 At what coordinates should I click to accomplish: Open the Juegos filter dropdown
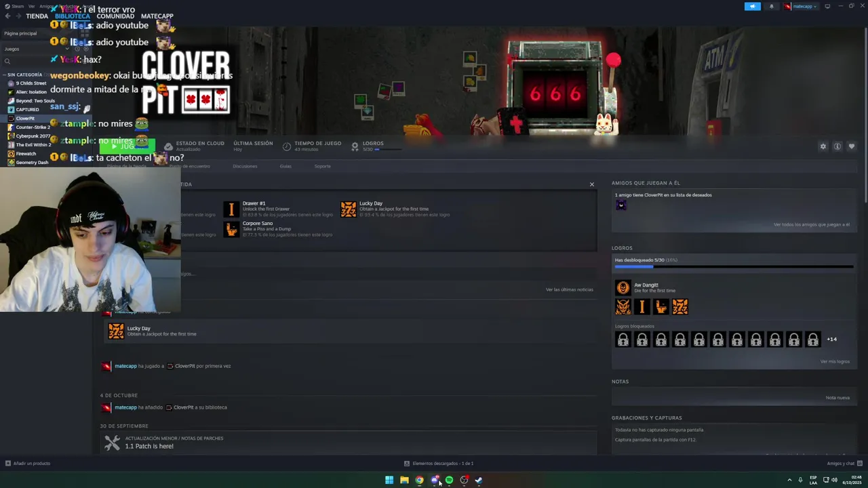[x=37, y=49]
